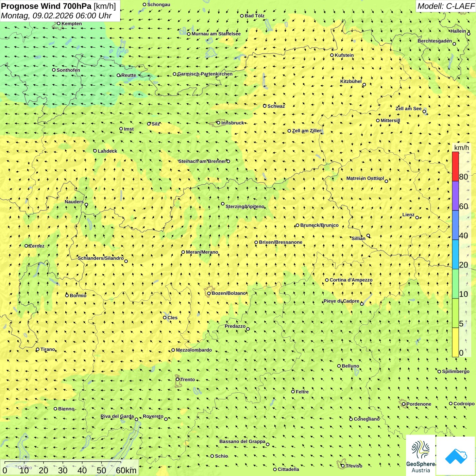Click the Kufstein location dot

coord(332,55)
